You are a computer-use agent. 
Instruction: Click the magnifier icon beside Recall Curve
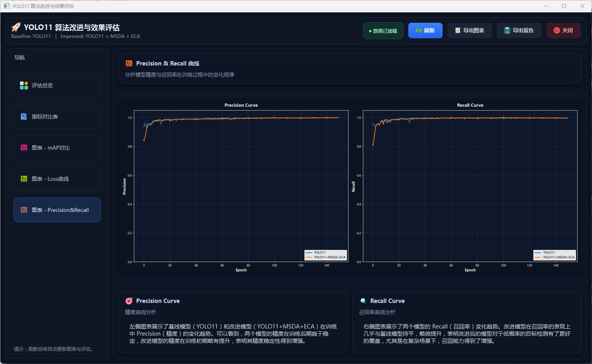coord(363,301)
